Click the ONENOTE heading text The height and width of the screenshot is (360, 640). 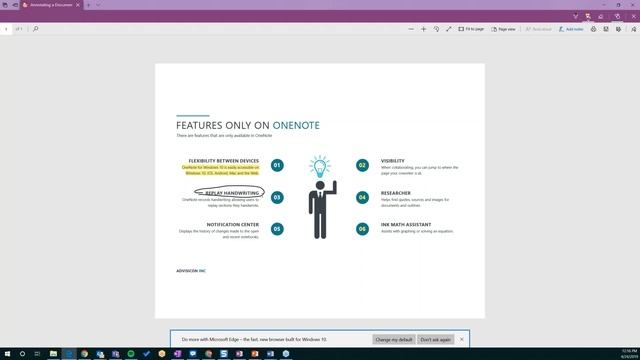pos(296,125)
